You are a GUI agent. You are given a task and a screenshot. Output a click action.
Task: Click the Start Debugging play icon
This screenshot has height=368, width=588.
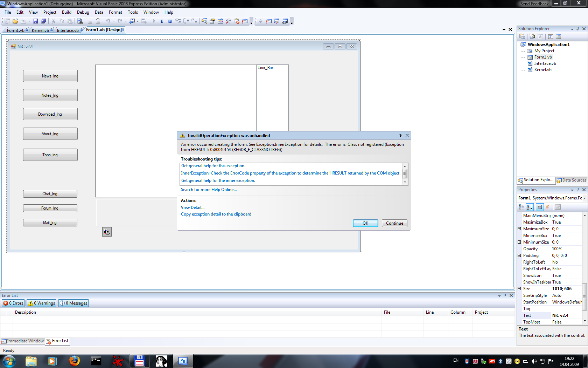click(x=154, y=21)
